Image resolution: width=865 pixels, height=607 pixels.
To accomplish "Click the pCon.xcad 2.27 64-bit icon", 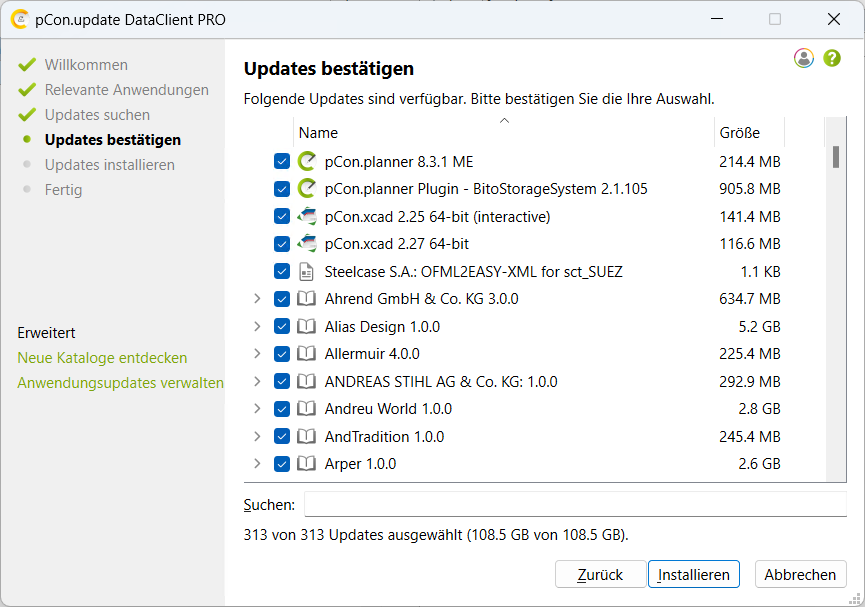I will 307,243.
